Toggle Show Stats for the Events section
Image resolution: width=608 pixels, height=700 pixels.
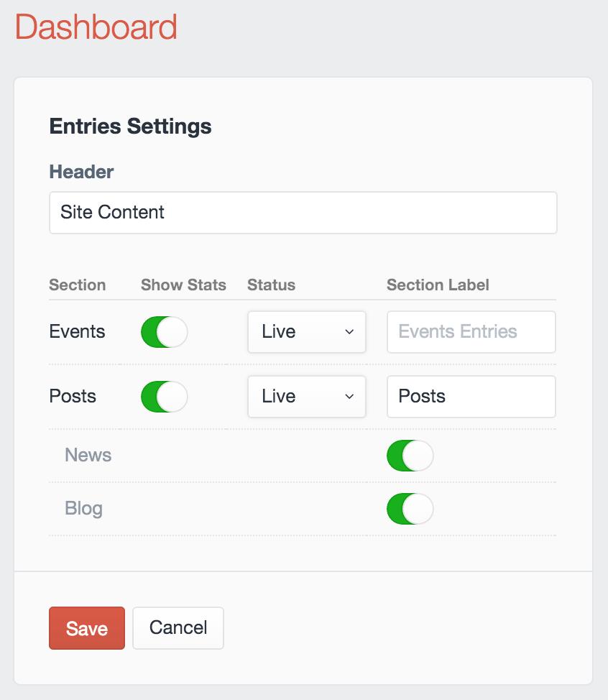(164, 332)
